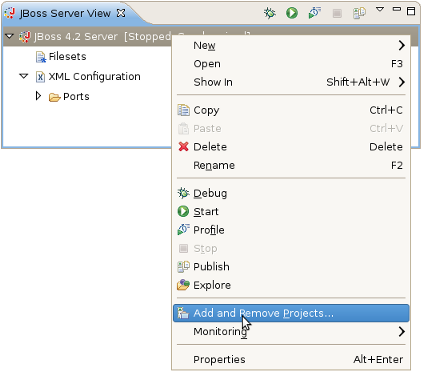Open the view menu triangle in toolbar

click(380, 9)
